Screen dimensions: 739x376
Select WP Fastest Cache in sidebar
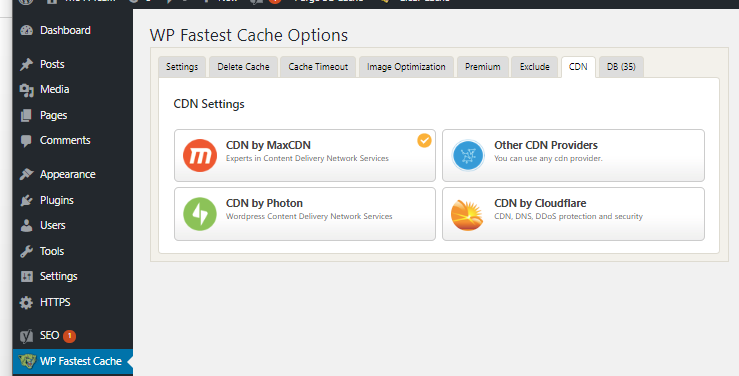[x=73, y=361]
